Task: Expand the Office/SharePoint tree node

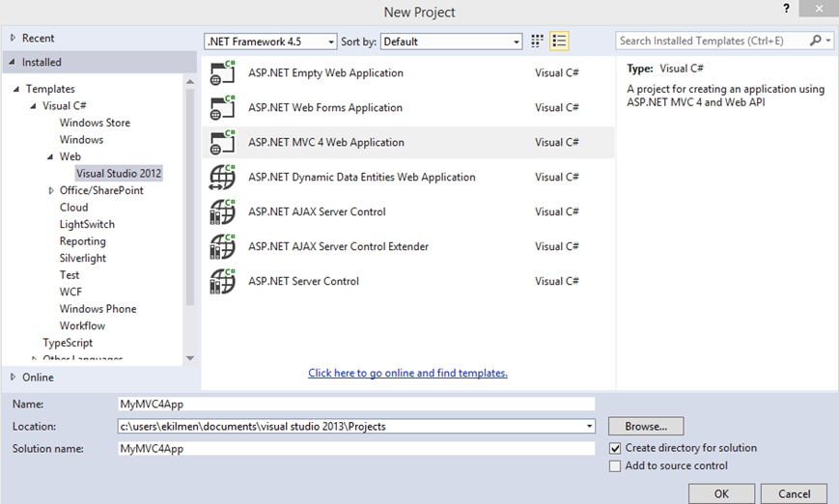Action: (51, 190)
